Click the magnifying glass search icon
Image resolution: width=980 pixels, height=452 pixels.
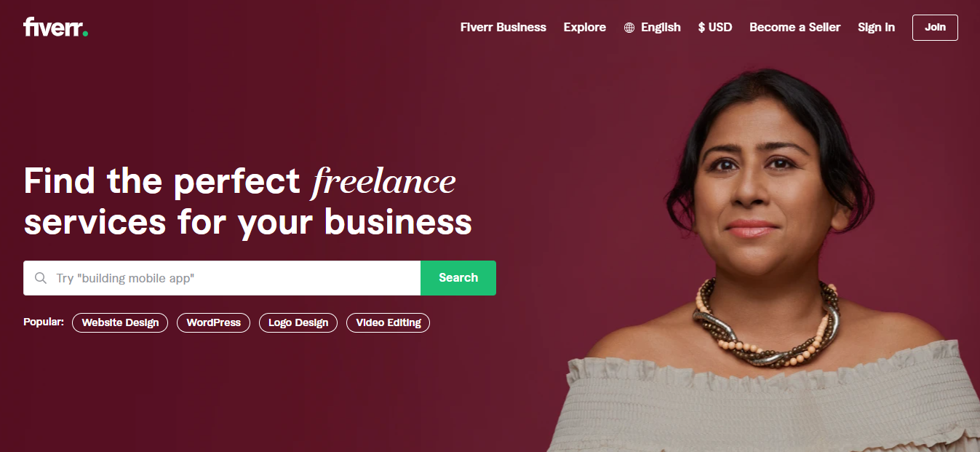point(41,278)
